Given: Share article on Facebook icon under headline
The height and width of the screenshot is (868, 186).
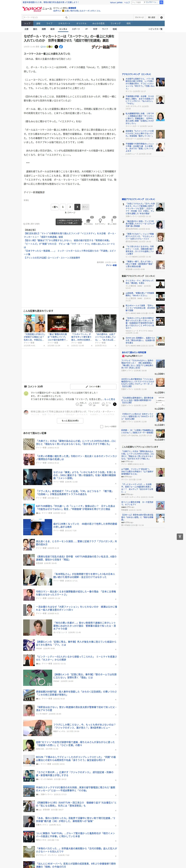Looking at the screenshot, I should [x=61, y=47].
